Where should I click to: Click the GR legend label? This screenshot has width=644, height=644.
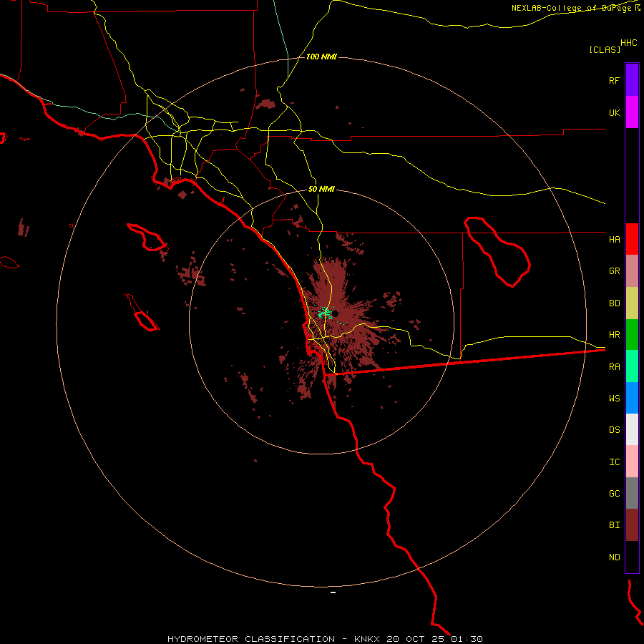pyautogui.click(x=614, y=271)
